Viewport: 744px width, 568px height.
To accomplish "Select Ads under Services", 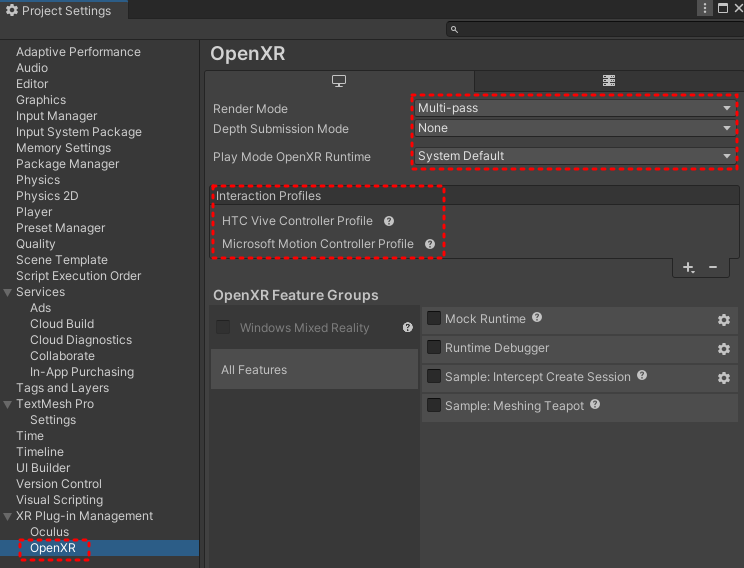I will (x=40, y=308).
